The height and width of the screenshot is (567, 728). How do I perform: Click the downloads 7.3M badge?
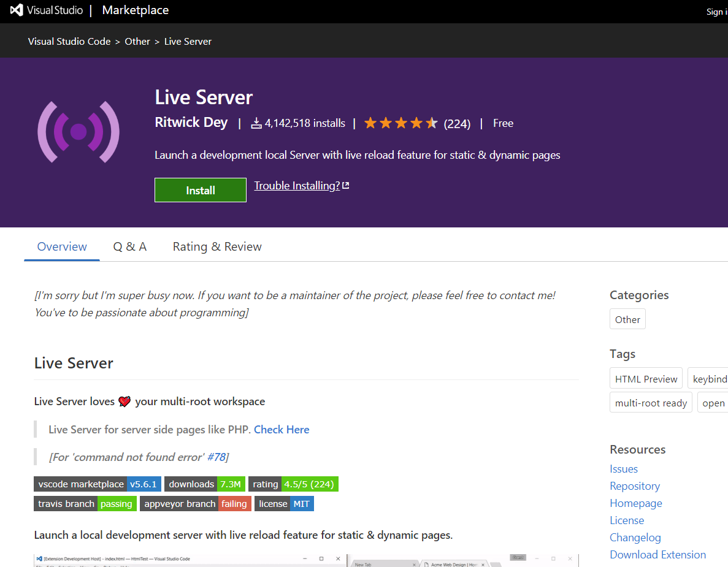pos(205,484)
